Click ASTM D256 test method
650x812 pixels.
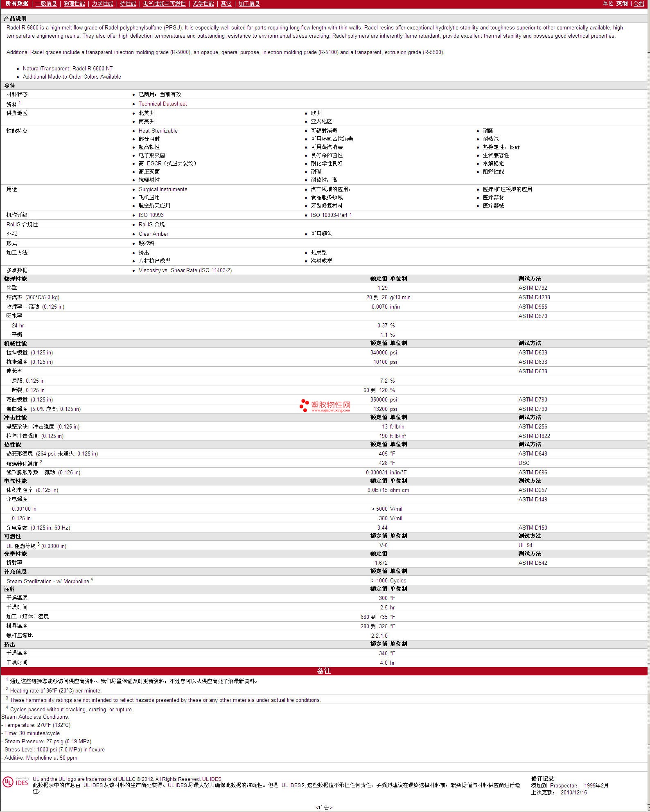tap(533, 427)
